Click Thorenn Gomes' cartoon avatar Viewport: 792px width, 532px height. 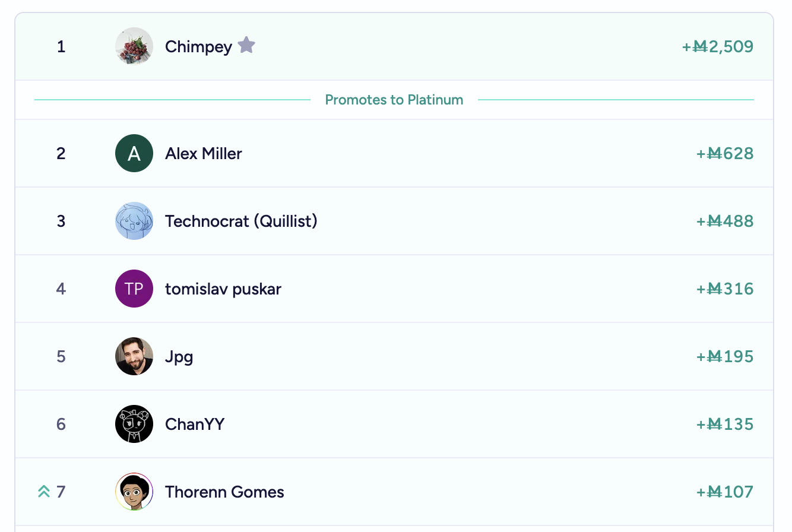pos(134,492)
